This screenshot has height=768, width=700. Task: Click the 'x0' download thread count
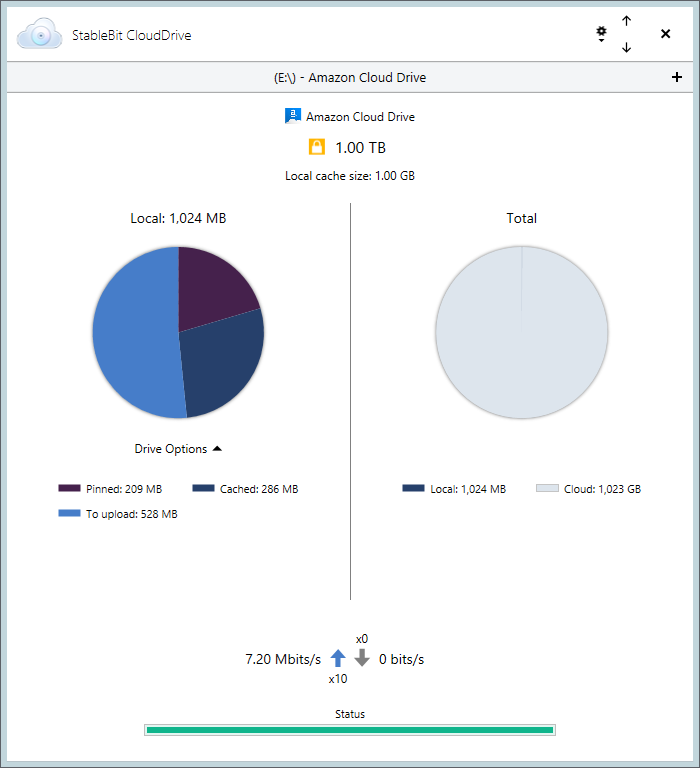coord(362,639)
